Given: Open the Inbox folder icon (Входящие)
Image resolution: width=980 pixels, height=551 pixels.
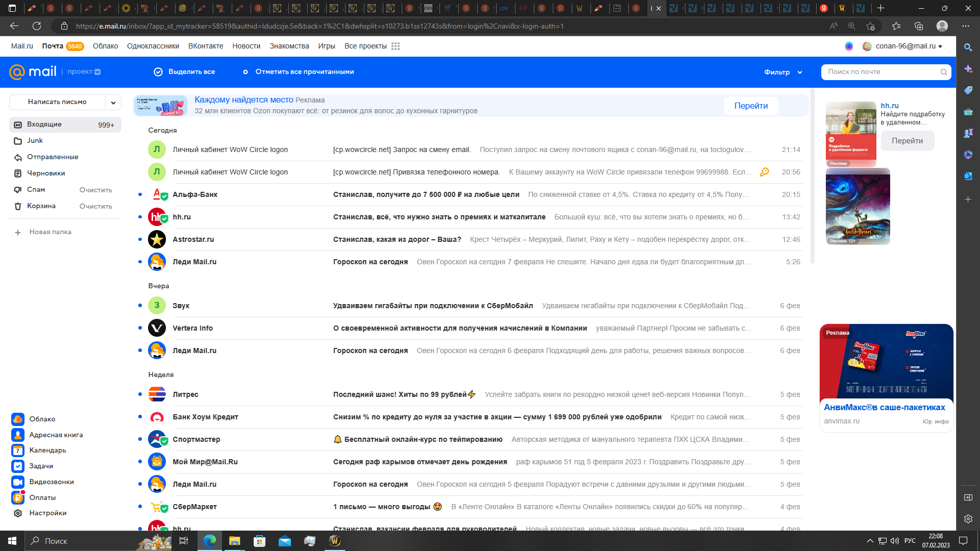Looking at the screenshot, I should pos(18,125).
